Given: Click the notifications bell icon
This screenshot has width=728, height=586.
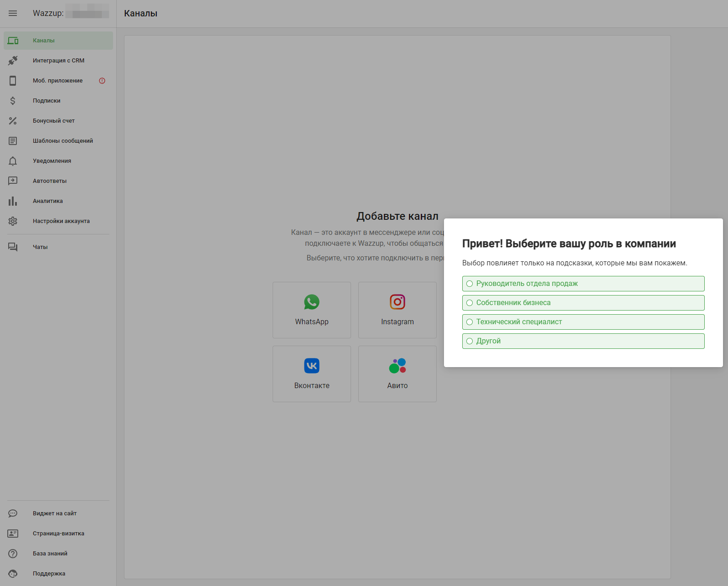Looking at the screenshot, I should (13, 161).
